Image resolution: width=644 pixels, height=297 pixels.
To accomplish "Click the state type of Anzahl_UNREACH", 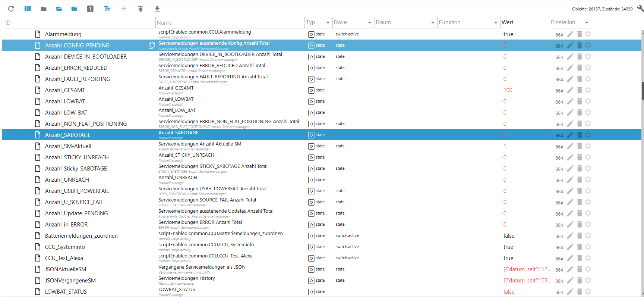I will point(320,180).
